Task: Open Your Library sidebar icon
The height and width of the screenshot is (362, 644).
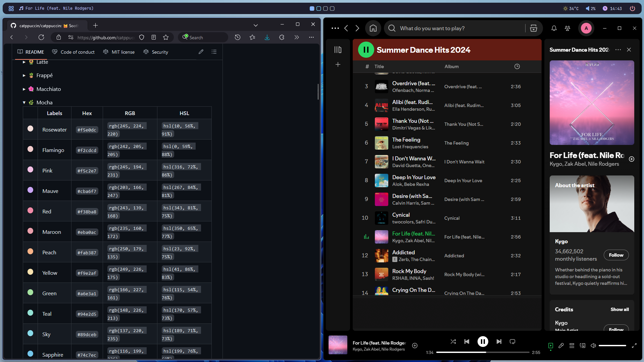Action: tap(338, 50)
